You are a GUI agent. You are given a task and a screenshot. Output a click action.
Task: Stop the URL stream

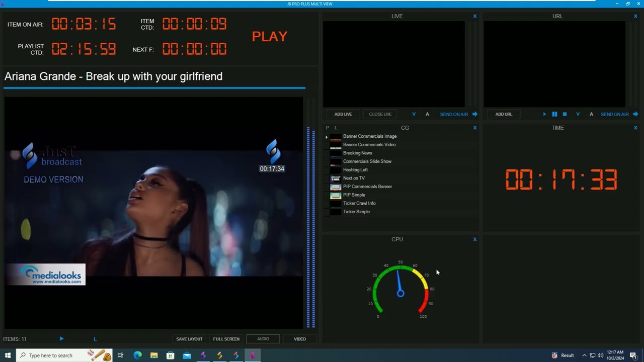(565, 114)
